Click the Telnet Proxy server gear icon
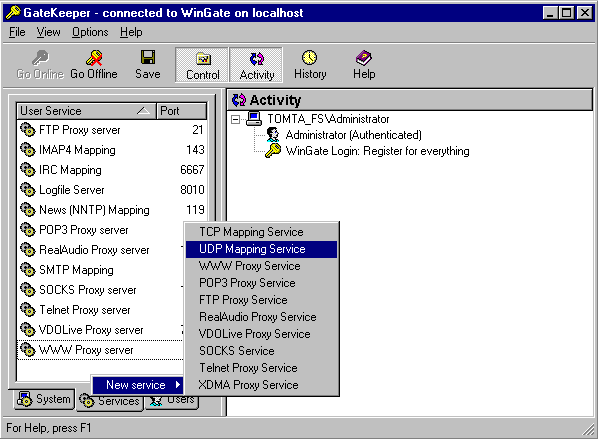The width and height of the screenshot is (598, 439). (27, 309)
